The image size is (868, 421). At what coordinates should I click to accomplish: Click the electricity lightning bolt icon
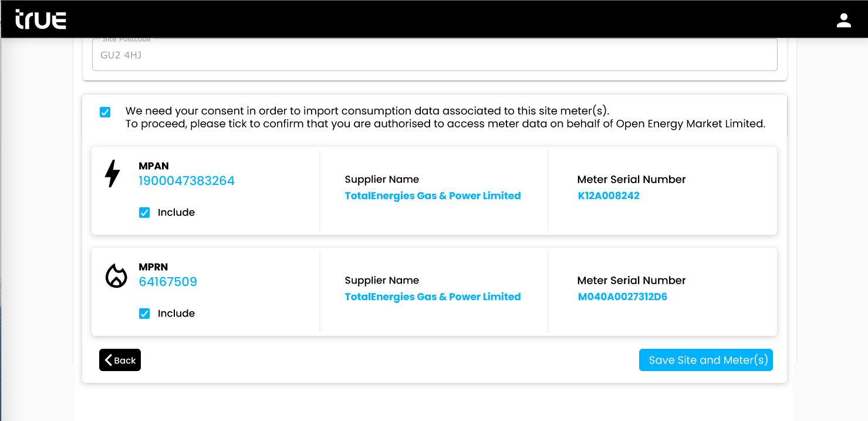pyautogui.click(x=112, y=174)
